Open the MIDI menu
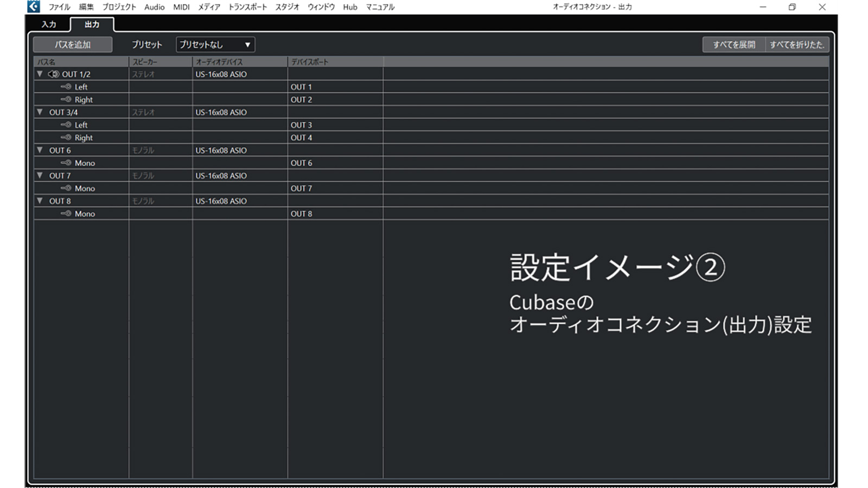 pos(181,7)
